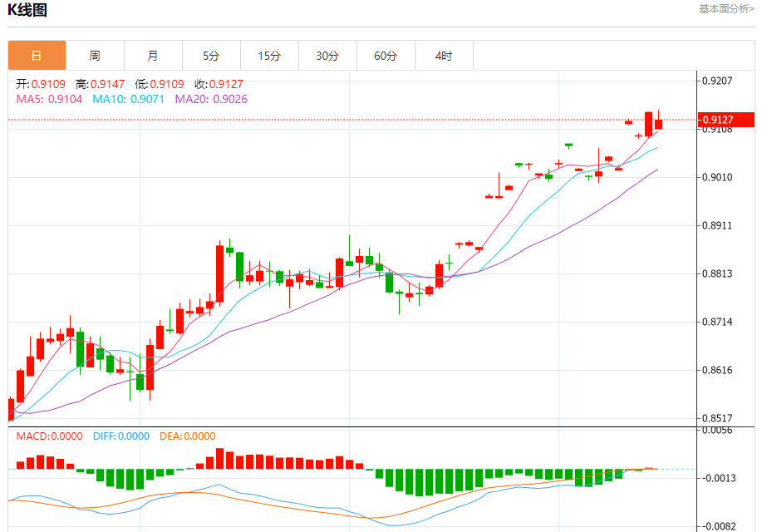Click the 0.8714 price axis label
The image size is (762, 532).
717,322
